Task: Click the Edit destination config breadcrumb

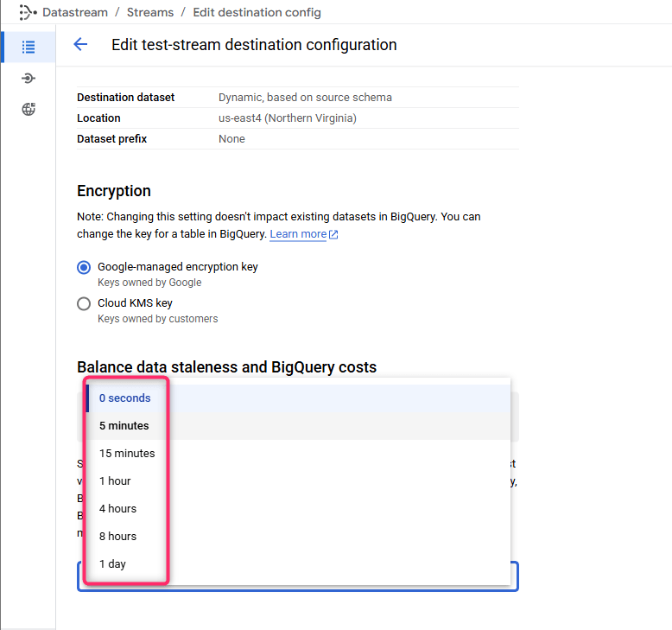Action: tap(257, 12)
